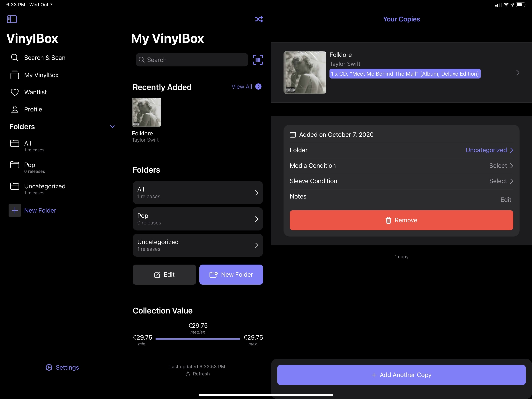The width and height of the screenshot is (532, 399).
Task: Click the collection value range bar
Action: (x=198, y=339)
